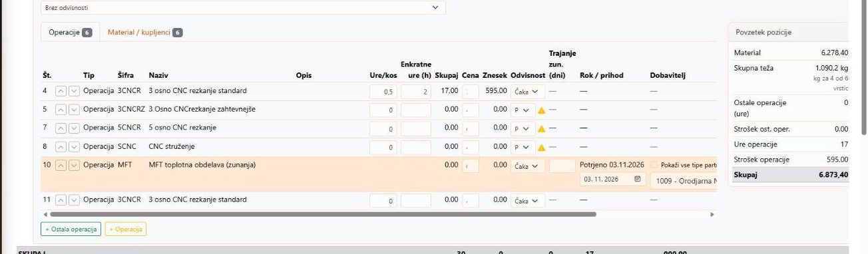Click Ure/kos field in row 4
The height and width of the screenshot is (254, 868).
383,92
